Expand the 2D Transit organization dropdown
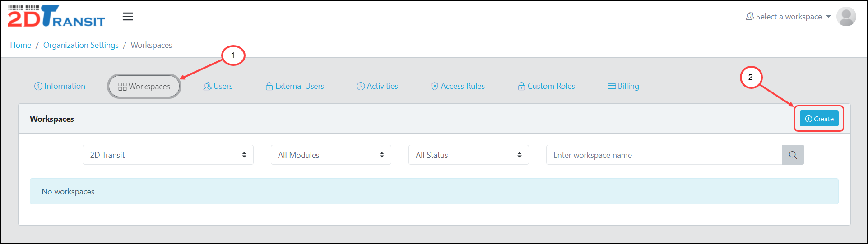The height and width of the screenshot is (244, 868). (168, 155)
